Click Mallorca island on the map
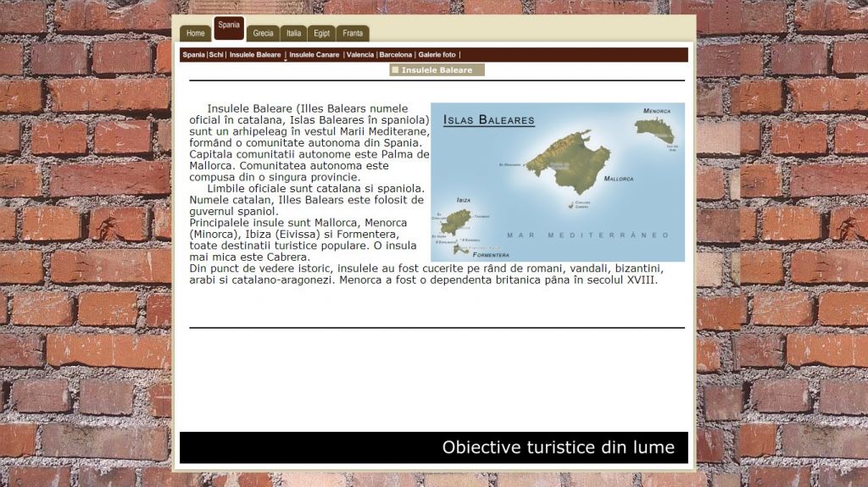The width and height of the screenshot is (868, 487). [x=566, y=161]
